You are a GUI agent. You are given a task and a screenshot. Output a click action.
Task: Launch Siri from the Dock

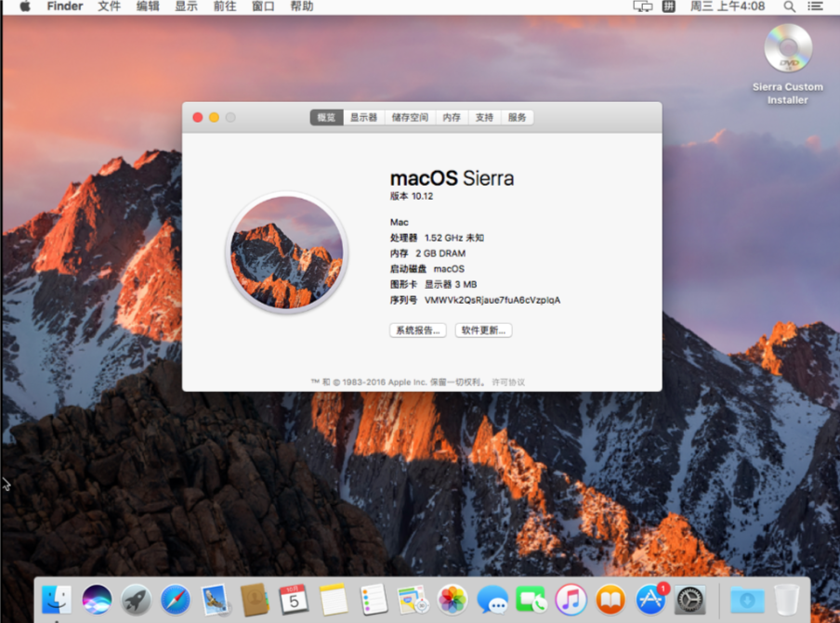coord(97,600)
